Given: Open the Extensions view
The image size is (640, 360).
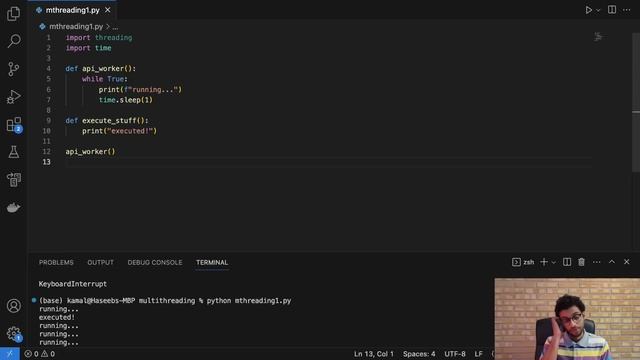Looking at the screenshot, I should pyautogui.click(x=14, y=124).
